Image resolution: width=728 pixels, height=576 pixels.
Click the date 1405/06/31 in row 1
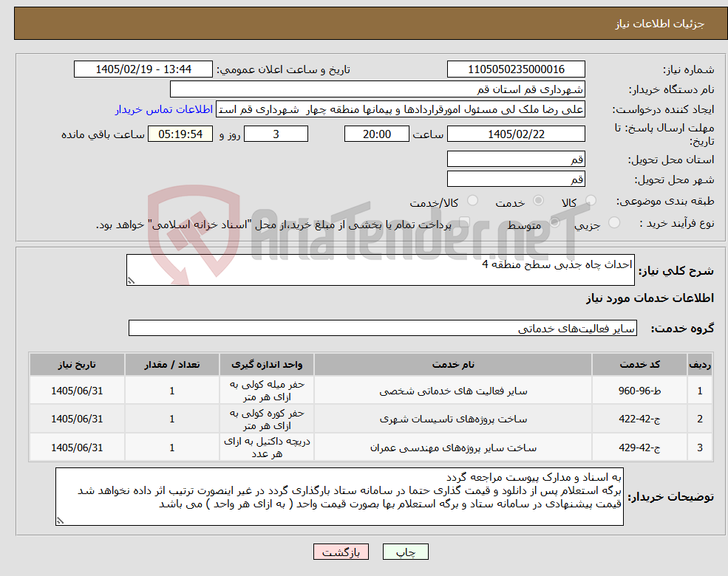tap(77, 391)
